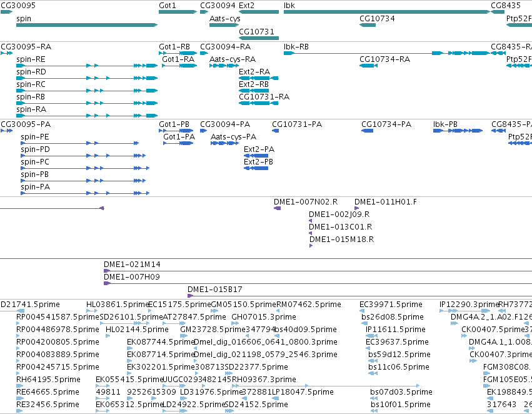Select protein spin-PE

click(80, 143)
